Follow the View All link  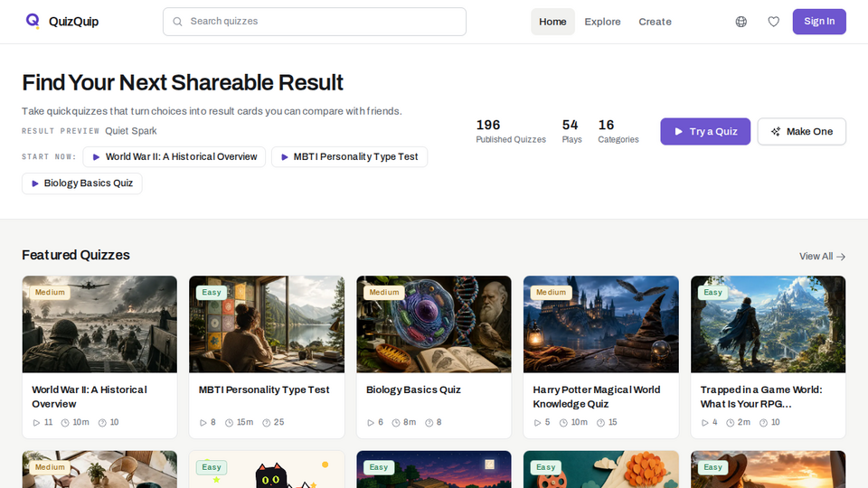(822, 257)
